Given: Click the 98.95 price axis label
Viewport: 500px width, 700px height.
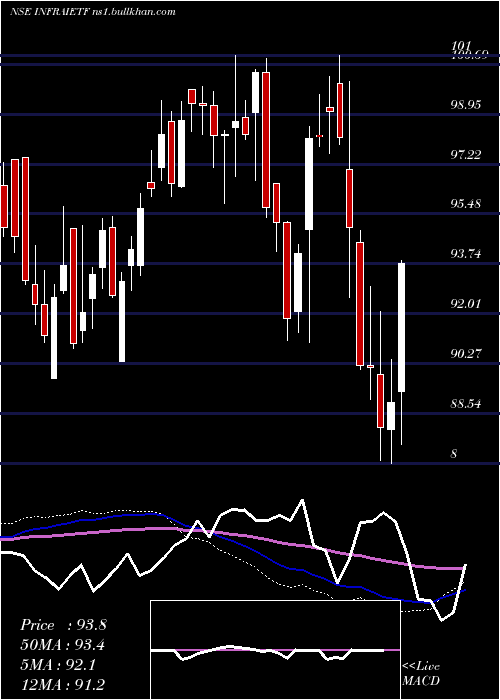Looking at the screenshot, I should coord(467,105).
